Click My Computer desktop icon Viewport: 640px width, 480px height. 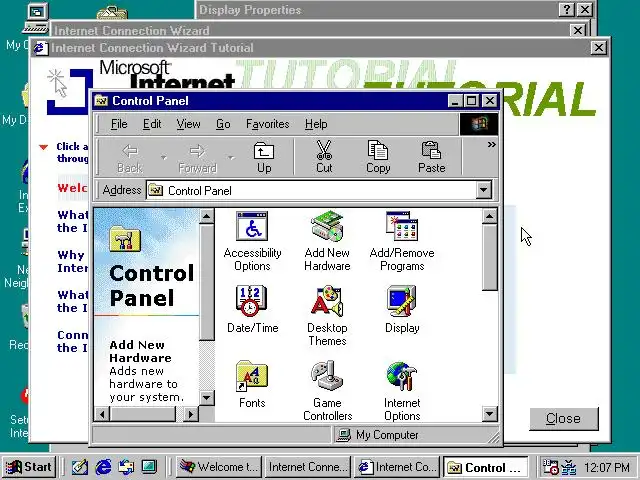(25, 27)
